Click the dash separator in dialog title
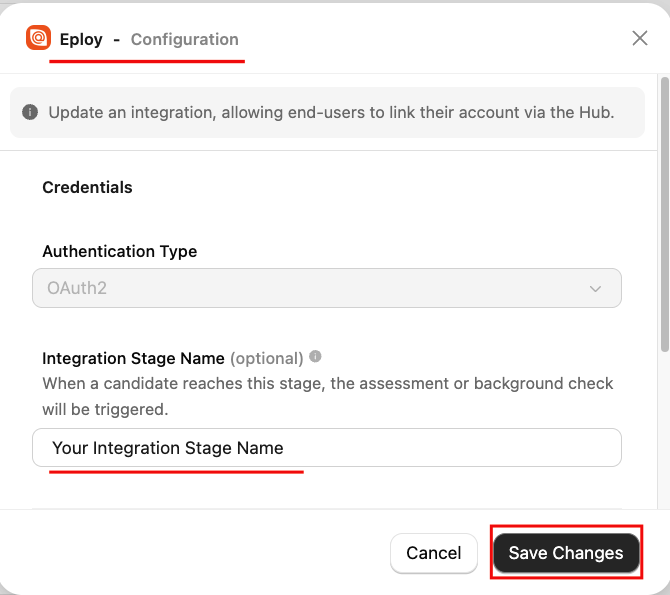Screen dimensions: 670x595 [x=117, y=40]
